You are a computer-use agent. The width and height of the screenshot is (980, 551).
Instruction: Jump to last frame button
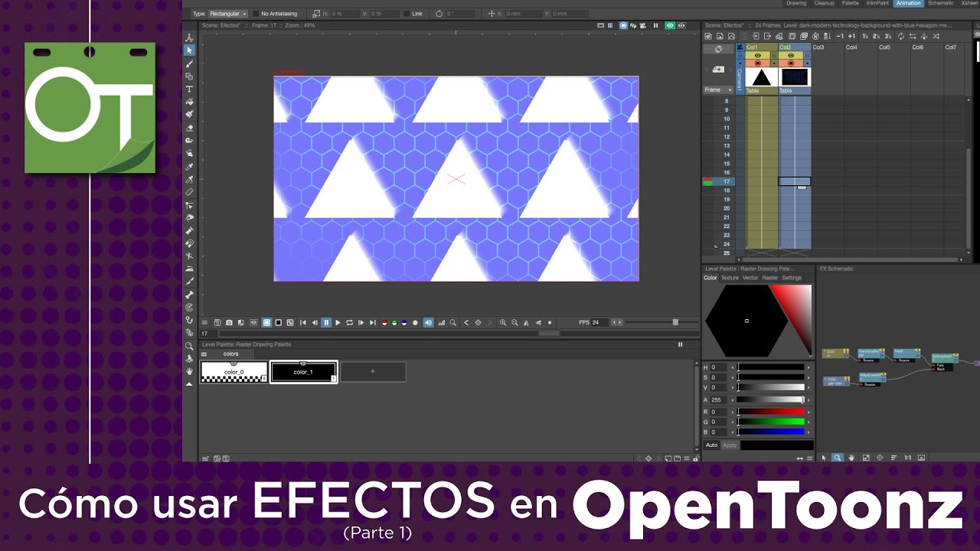pos(372,323)
